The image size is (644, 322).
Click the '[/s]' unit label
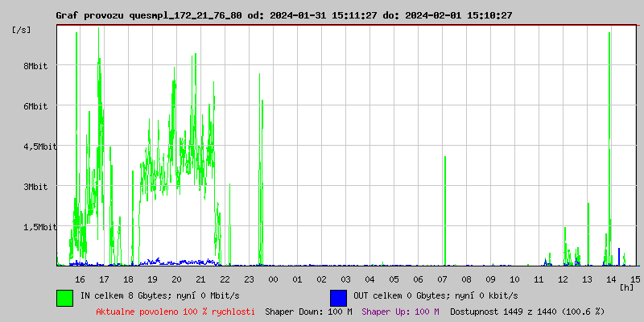(22, 30)
